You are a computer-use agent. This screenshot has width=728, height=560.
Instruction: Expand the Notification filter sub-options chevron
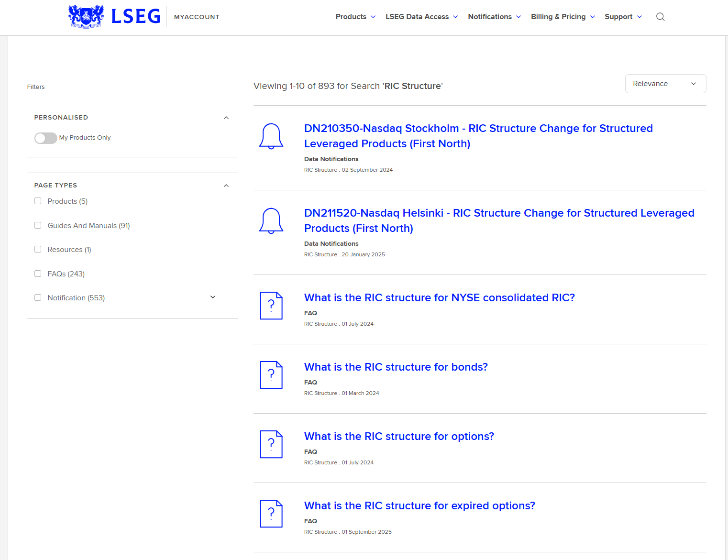pyautogui.click(x=213, y=297)
